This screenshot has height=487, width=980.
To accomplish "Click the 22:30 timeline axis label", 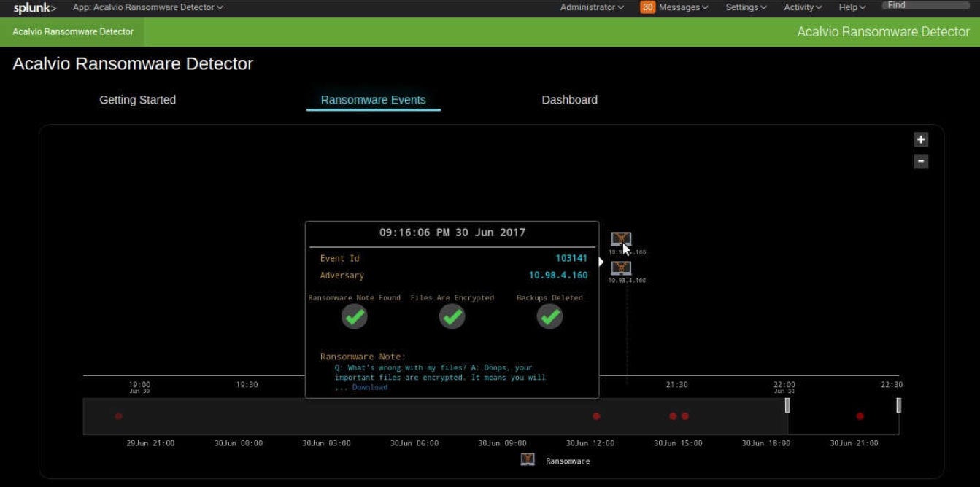I will pos(892,385).
